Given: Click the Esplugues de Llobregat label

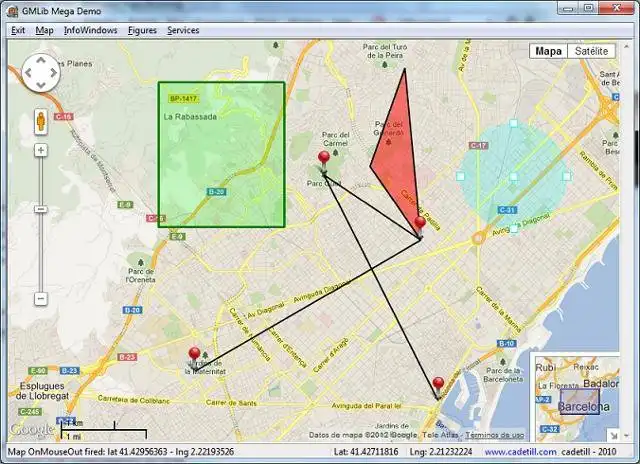Looking at the screenshot, I should (42, 391).
